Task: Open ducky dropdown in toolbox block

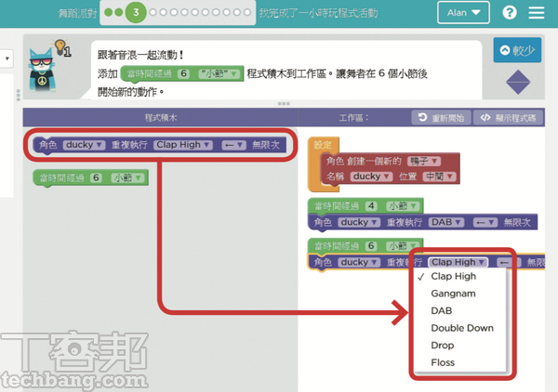Action: pyautogui.click(x=84, y=145)
